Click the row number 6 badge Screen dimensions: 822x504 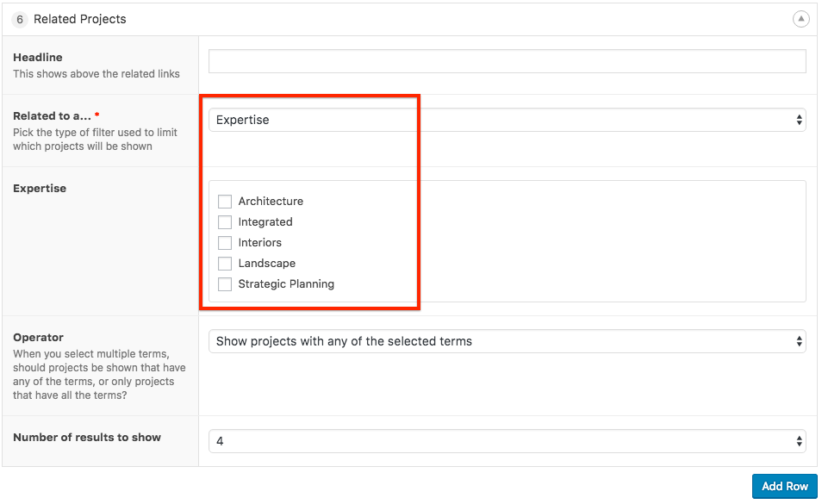(20, 19)
